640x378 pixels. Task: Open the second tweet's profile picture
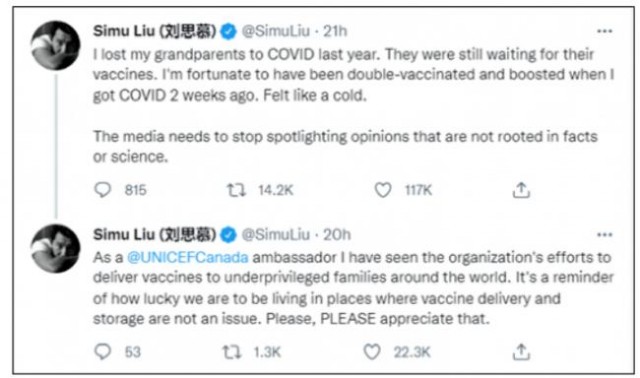pos(56,248)
